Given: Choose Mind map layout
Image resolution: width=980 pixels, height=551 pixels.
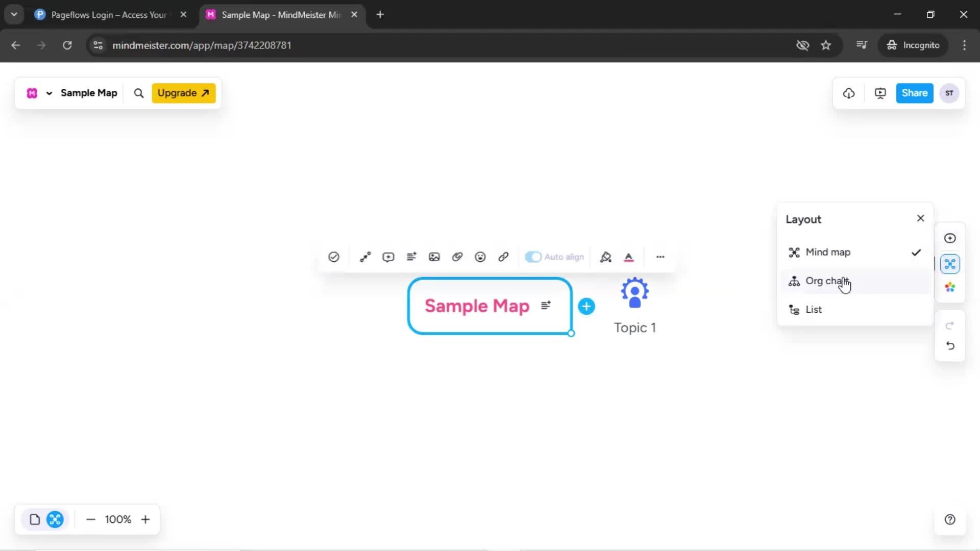Looking at the screenshot, I should coord(855,252).
